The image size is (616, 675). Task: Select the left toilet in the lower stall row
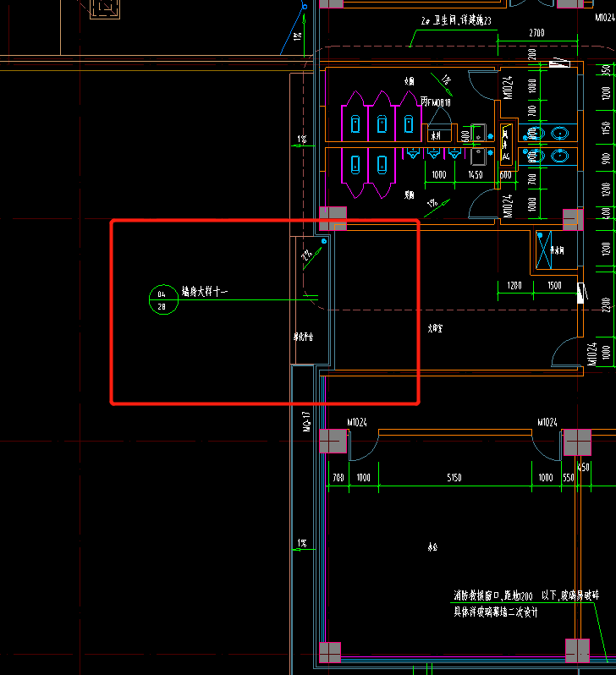[355, 164]
